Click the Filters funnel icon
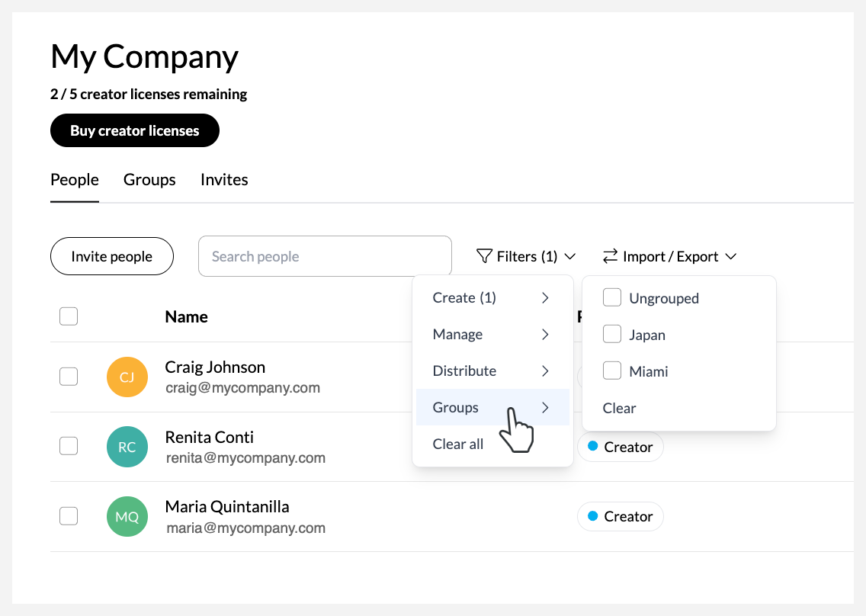Image resolution: width=866 pixels, height=616 pixels. pyautogui.click(x=484, y=256)
